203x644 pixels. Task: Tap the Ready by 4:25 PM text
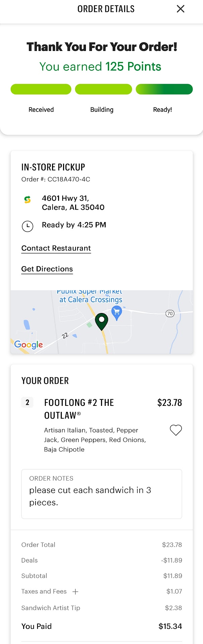click(x=74, y=225)
